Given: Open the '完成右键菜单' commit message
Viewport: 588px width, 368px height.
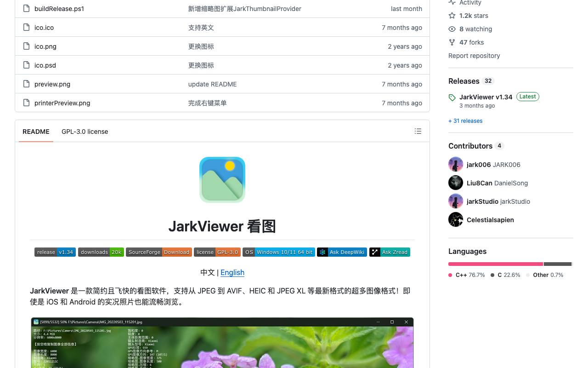Looking at the screenshot, I should coord(208,103).
